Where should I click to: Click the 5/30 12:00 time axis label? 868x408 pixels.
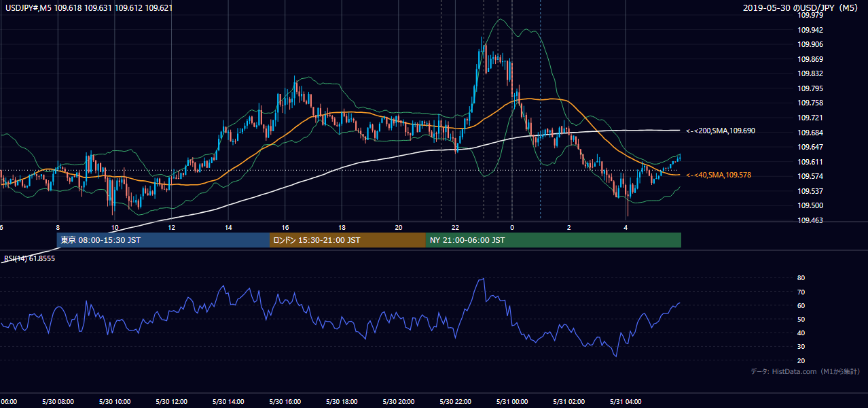click(171, 402)
